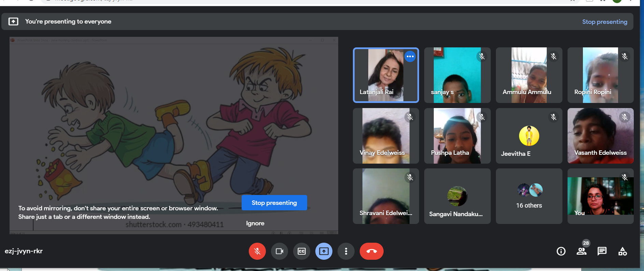Open the 16 others participants tile
644x271 pixels.
529,196
